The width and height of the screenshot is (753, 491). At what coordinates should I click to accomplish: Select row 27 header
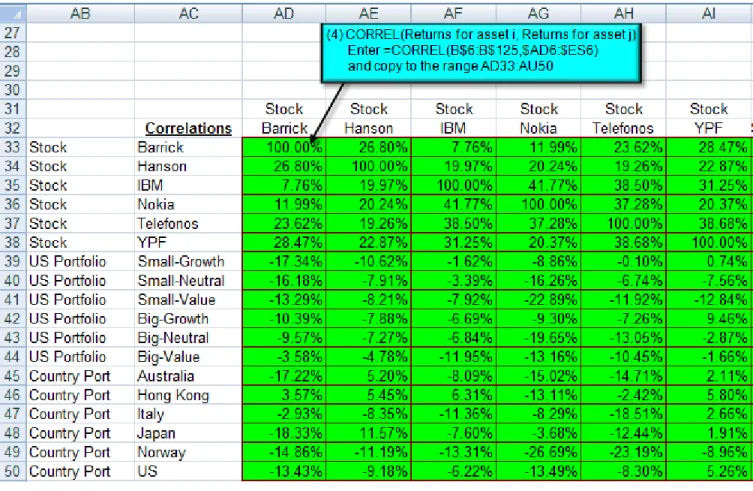click(x=13, y=33)
